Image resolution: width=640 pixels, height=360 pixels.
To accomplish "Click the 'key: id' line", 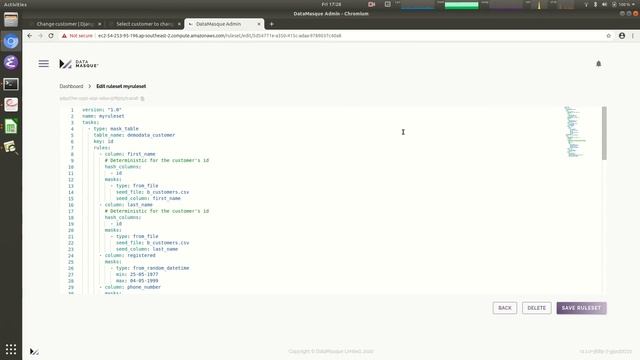I will [x=104, y=141].
